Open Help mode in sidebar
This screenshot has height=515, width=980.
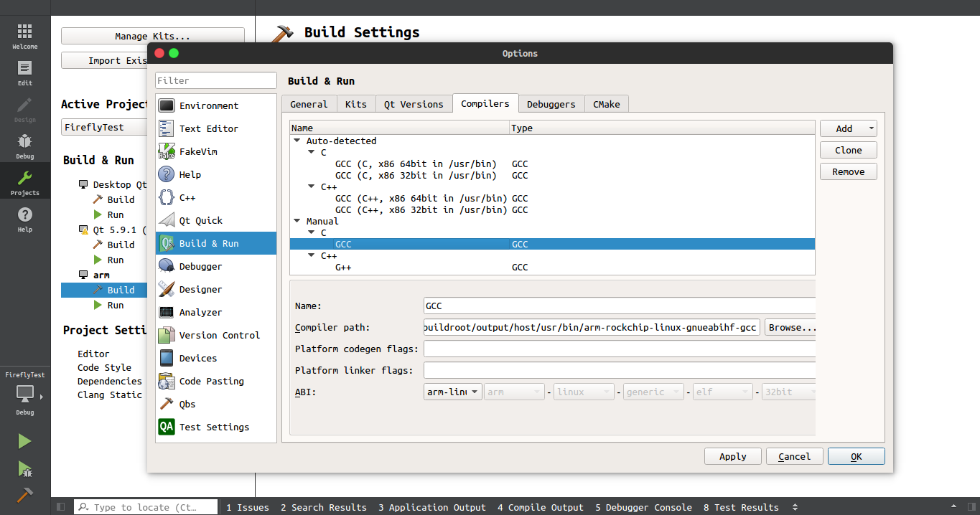[24, 219]
